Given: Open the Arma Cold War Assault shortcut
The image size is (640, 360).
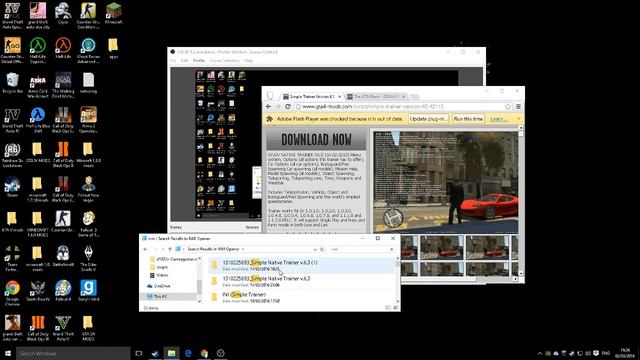Looking at the screenshot, I should click(x=38, y=85).
